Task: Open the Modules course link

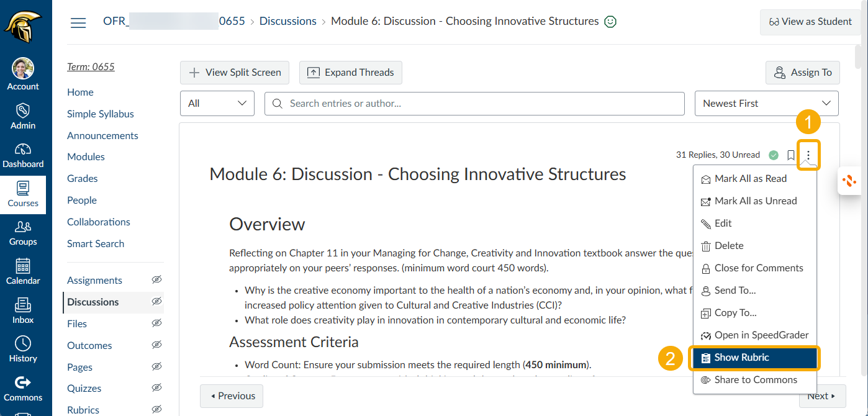Action: tap(86, 157)
